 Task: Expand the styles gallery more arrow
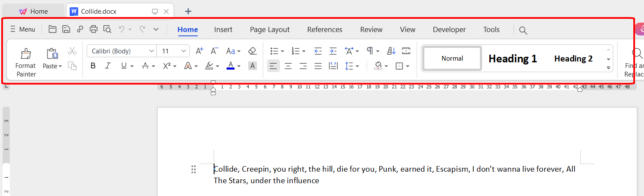(608, 68)
